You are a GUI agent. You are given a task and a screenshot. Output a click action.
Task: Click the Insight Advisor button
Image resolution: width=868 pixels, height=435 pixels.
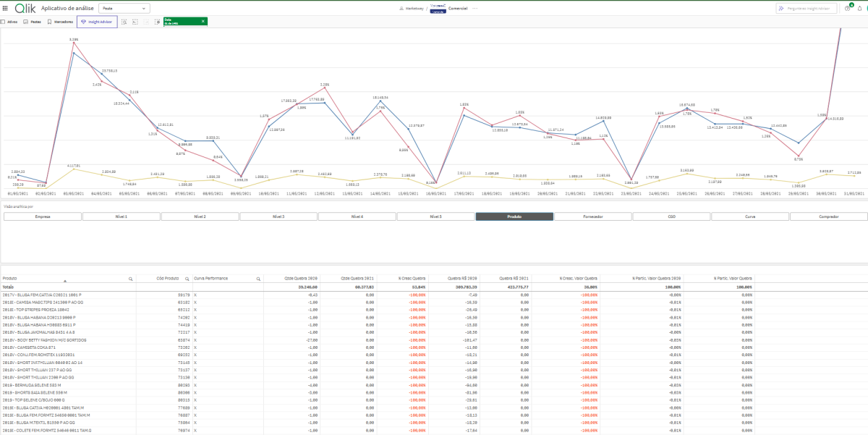pos(97,22)
